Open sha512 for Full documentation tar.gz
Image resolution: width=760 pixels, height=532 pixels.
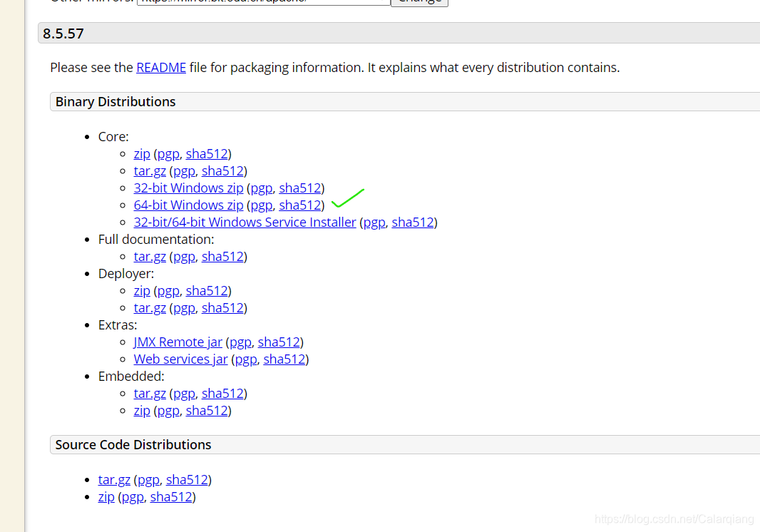tap(222, 257)
